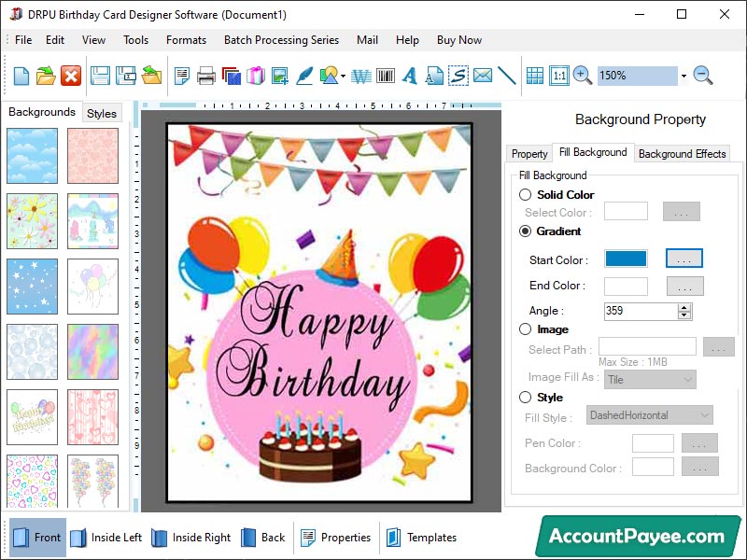Open the zoom level dropdown showing 150%
Viewport: 747px width, 560px height.
click(683, 76)
